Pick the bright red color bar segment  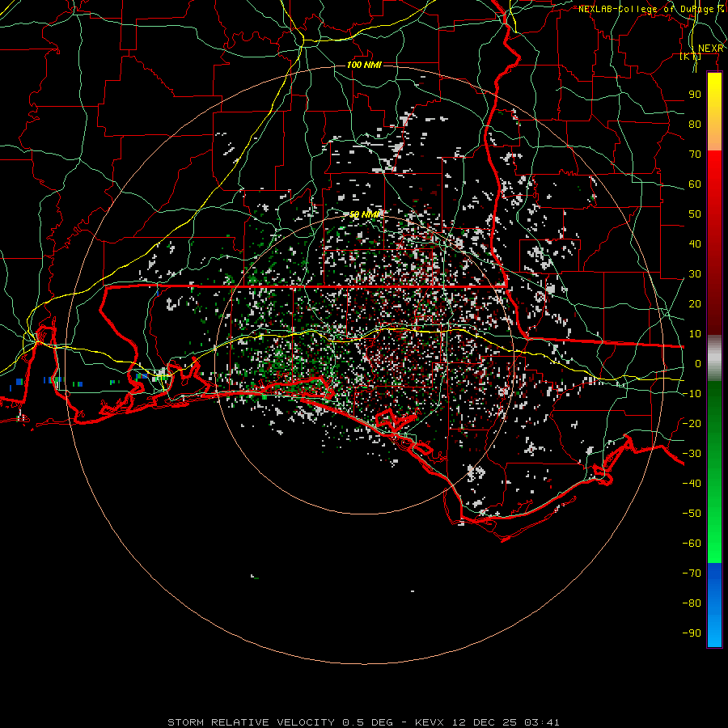714,181
